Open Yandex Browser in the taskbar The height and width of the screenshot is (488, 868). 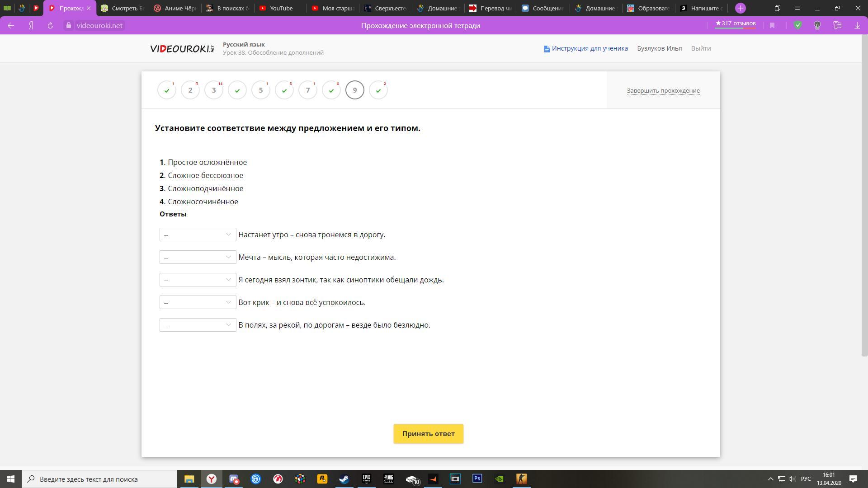[x=211, y=479]
